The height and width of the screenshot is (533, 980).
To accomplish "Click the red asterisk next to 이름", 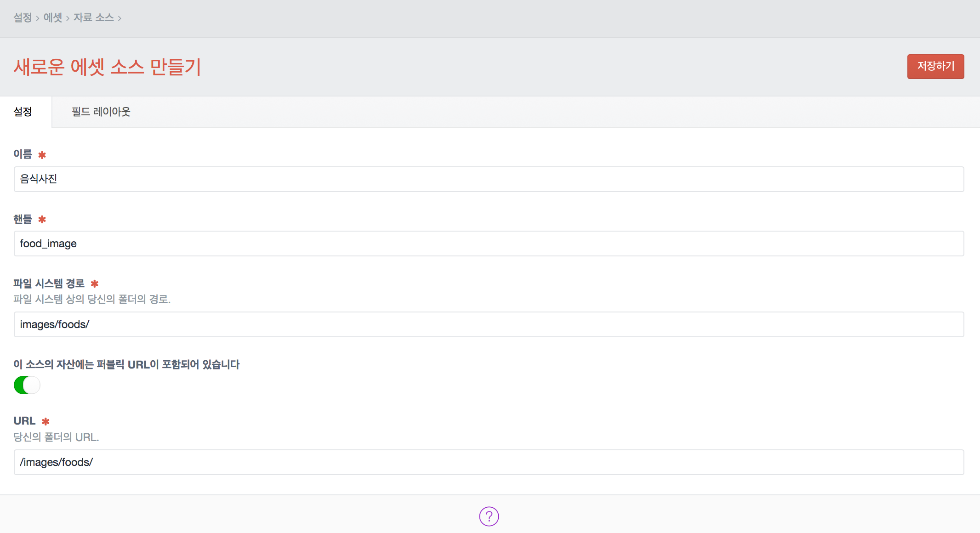I will [42, 155].
